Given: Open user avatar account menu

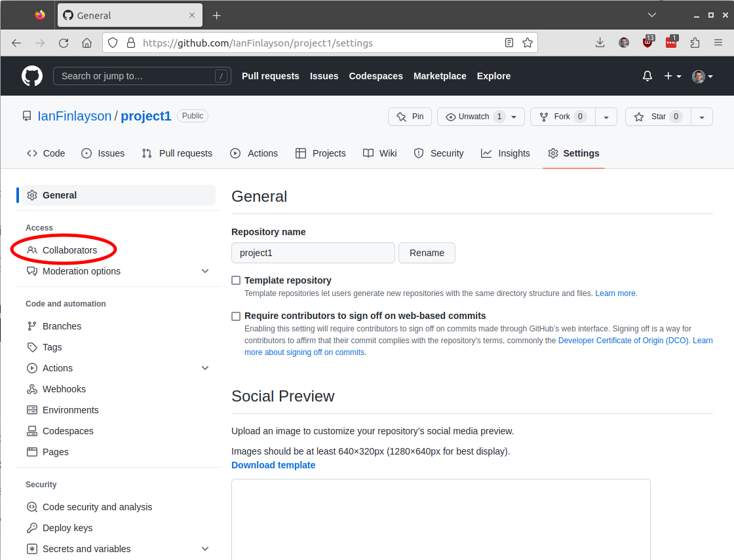Looking at the screenshot, I should tap(702, 76).
